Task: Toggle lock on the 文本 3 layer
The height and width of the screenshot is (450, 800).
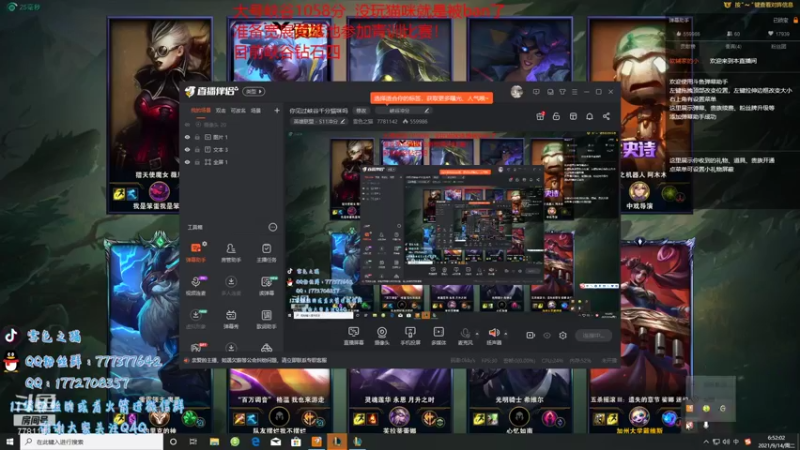Action: pos(197,149)
